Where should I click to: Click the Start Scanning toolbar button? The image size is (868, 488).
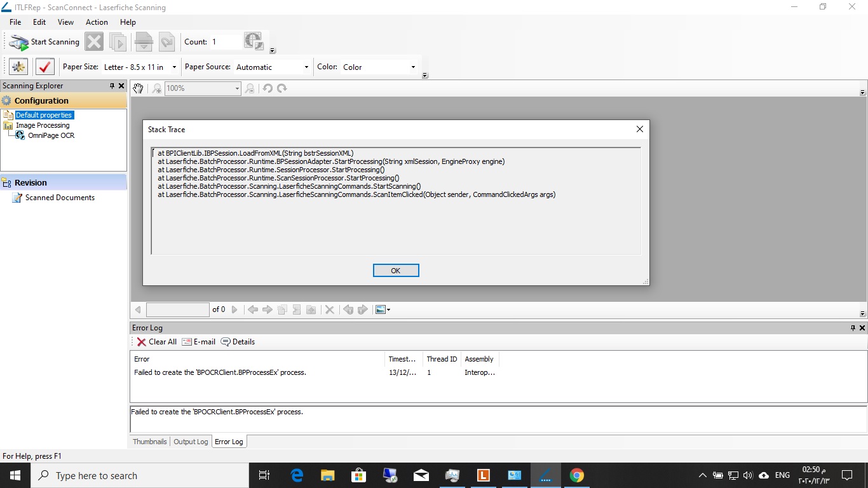44,42
